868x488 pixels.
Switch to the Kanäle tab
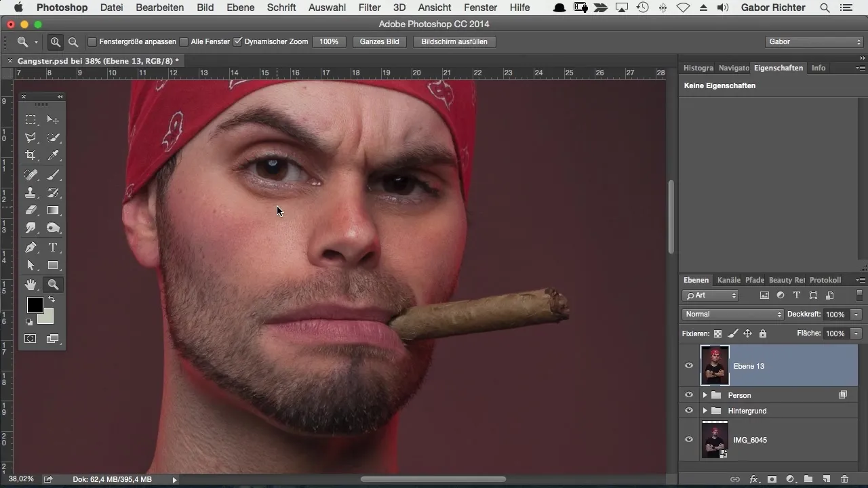click(x=729, y=280)
